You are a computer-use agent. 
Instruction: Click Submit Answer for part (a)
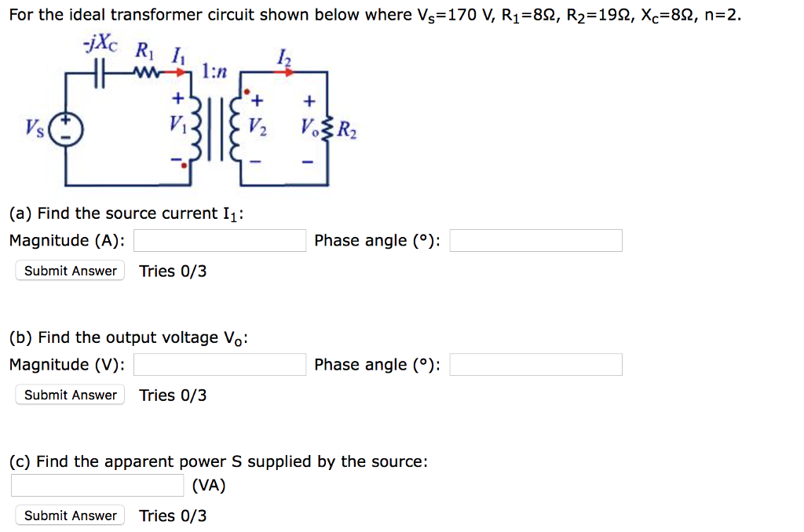[69, 271]
